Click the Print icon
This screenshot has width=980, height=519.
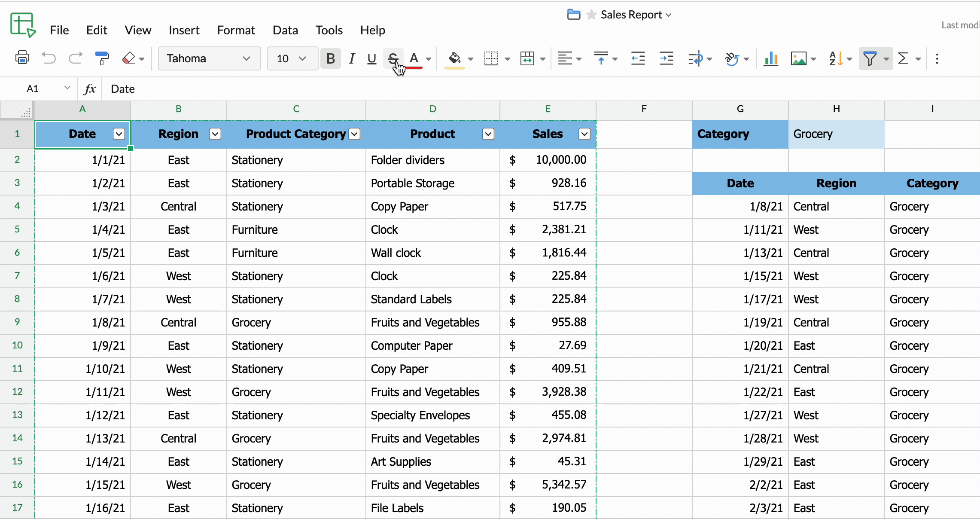click(22, 58)
